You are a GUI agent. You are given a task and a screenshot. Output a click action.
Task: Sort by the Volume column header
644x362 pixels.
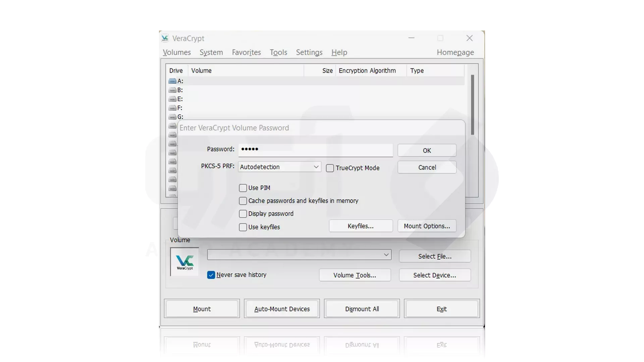pos(246,71)
